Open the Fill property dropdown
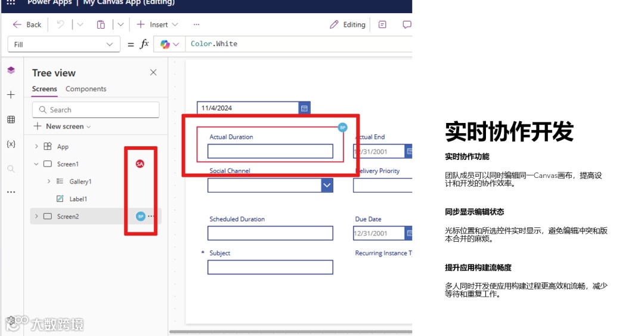The height and width of the screenshot is (336, 644). [x=64, y=44]
